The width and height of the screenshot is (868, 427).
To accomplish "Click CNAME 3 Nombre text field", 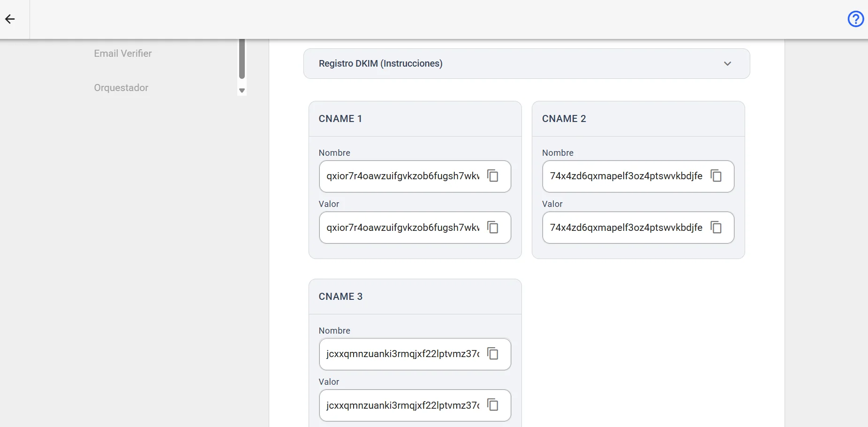I will (415, 354).
